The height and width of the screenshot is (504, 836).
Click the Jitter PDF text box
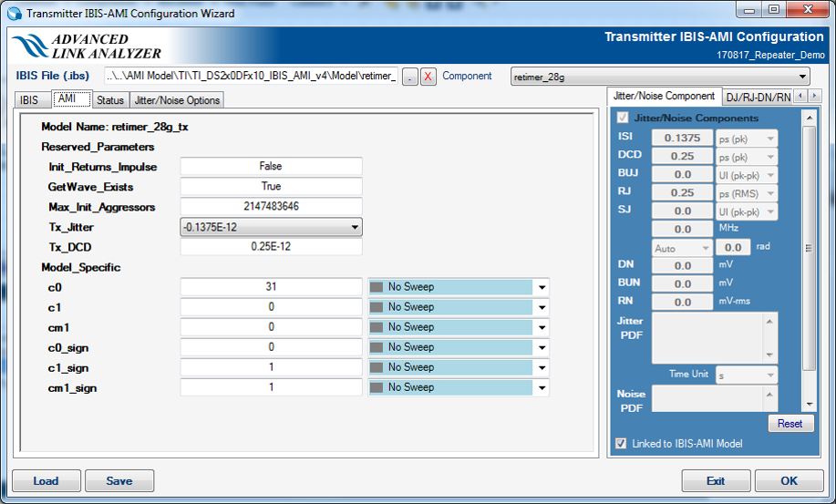click(x=715, y=338)
